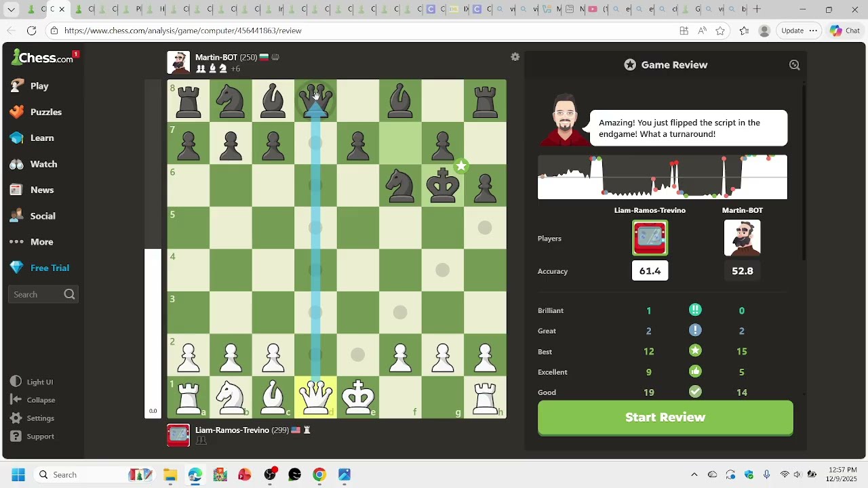Focus the sidebar Search field
This screenshot has height=488, width=868.
pos(43,294)
